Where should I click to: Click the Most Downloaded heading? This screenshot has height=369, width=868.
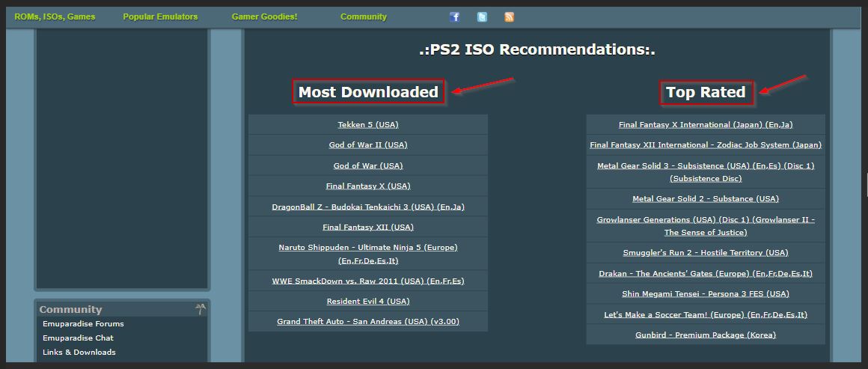(369, 92)
